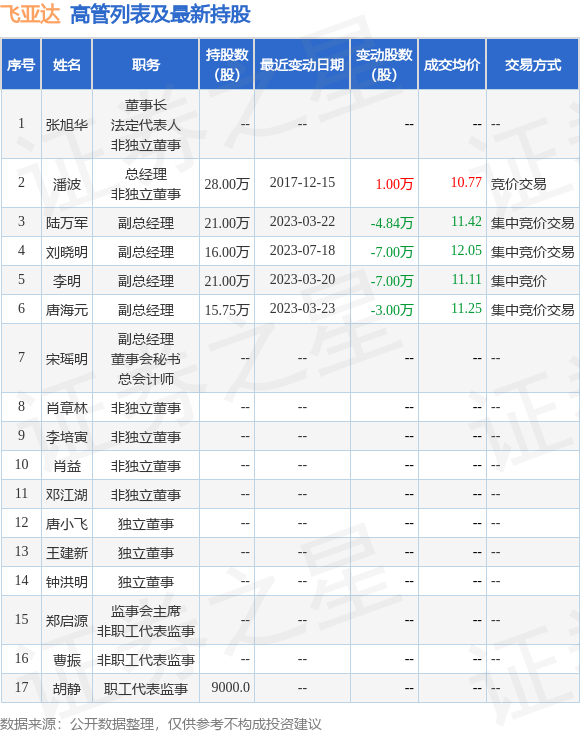This screenshot has width=580, height=733.
Task: Select the name 曹振
Action: tap(67, 660)
